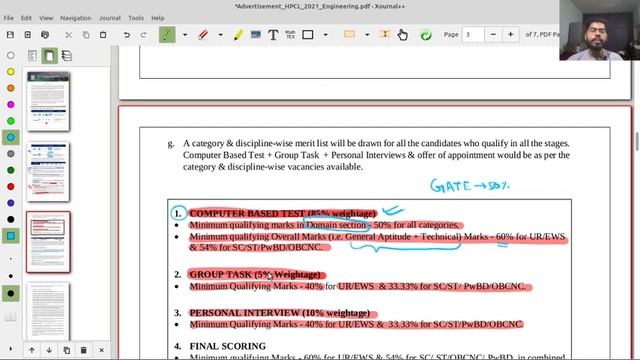Click the page number input field

pos(473,35)
